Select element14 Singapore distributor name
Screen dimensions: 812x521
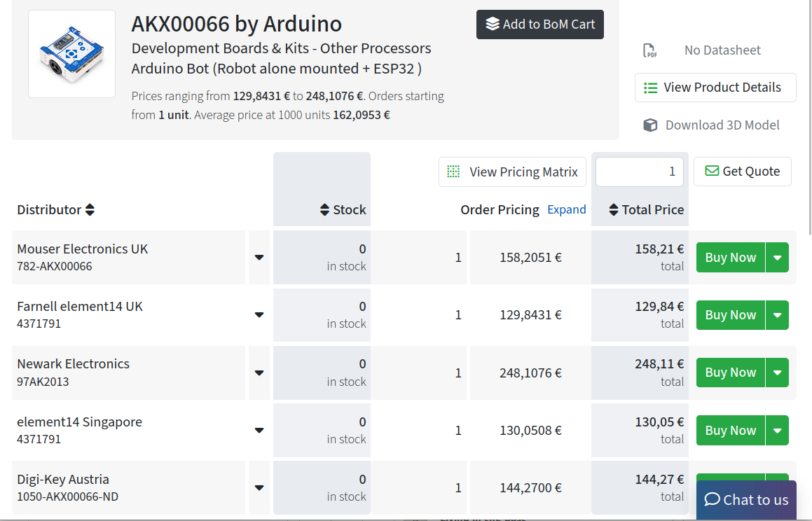pyautogui.click(x=79, y=422)
